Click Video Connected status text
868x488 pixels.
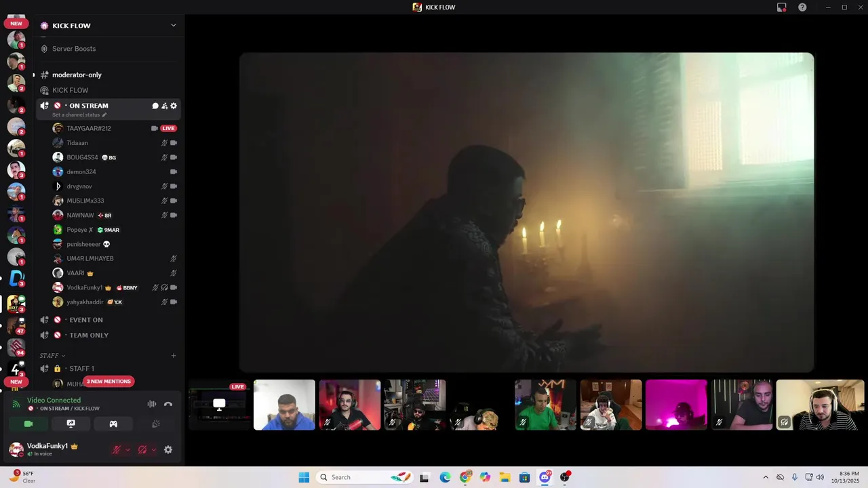coord(54,401)
